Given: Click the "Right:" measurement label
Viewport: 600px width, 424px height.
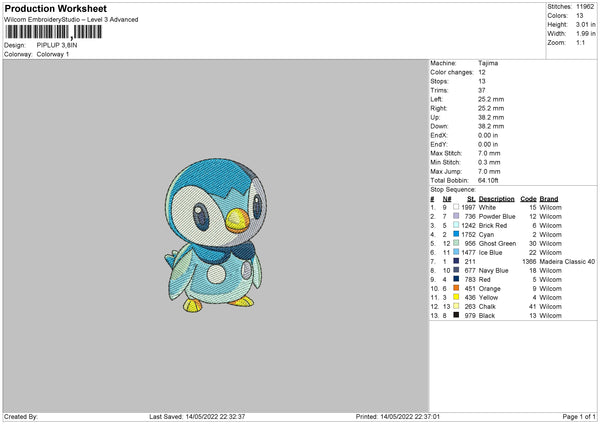Looking at the screenshot, I should [438, 108].
